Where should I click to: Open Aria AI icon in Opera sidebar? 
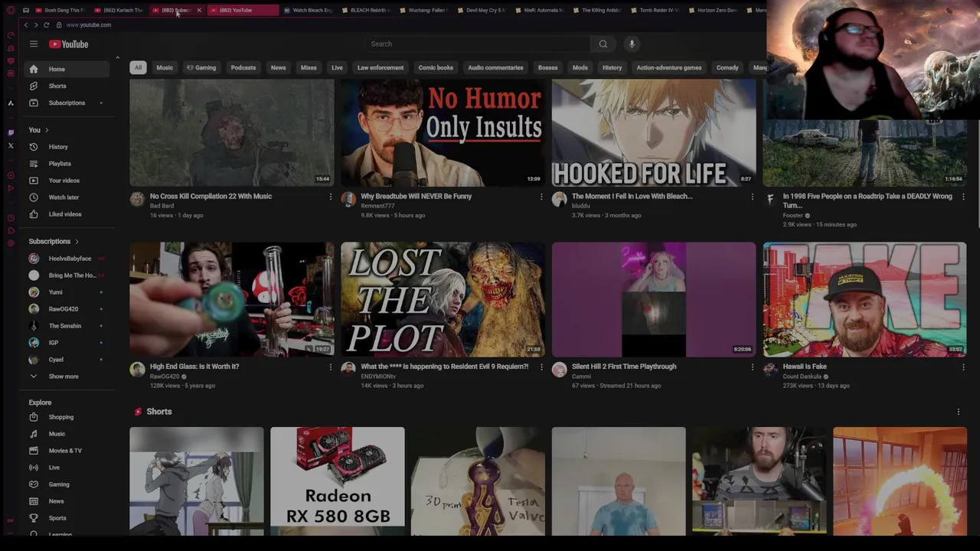[11, 103]
